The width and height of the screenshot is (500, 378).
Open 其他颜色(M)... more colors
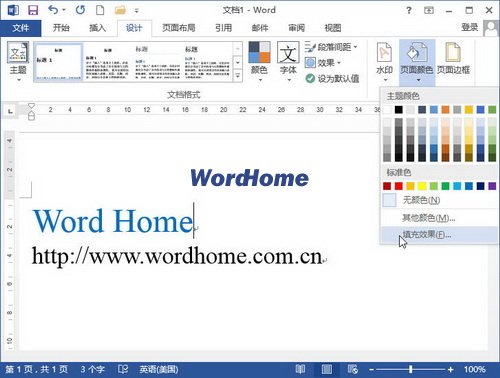[x=439, y=218]
